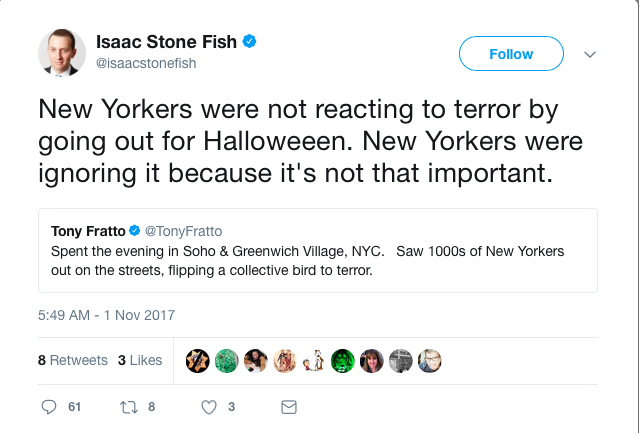Click Tony Fratto's verified badge
Screen dimensions: 639x433
137,230
